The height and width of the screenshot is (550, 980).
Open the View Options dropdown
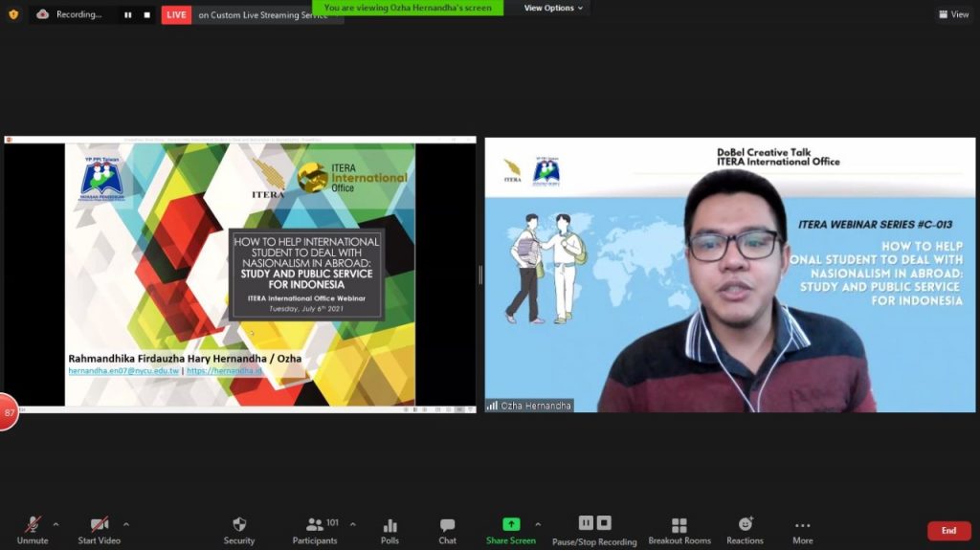click(x=553, y=8)
